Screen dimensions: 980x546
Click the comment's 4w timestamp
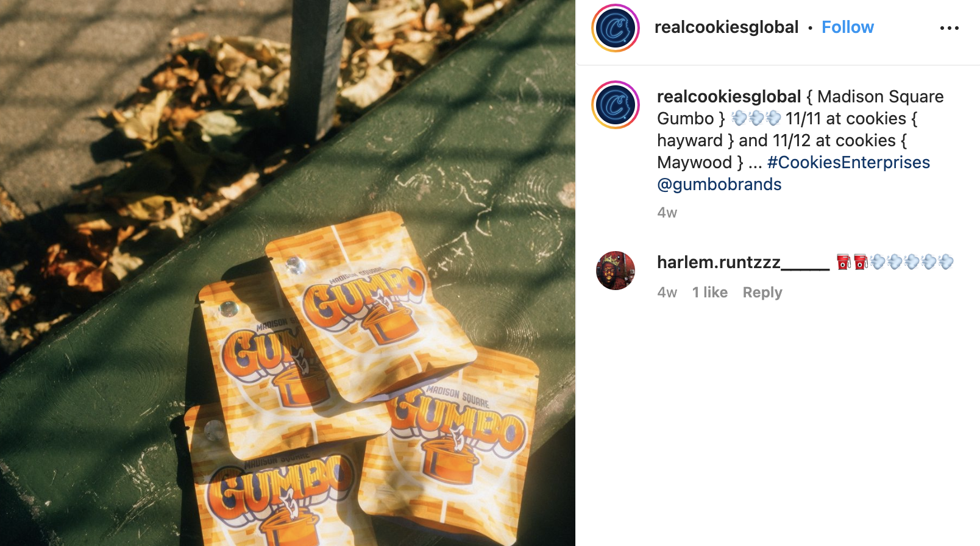click(667, 292)
